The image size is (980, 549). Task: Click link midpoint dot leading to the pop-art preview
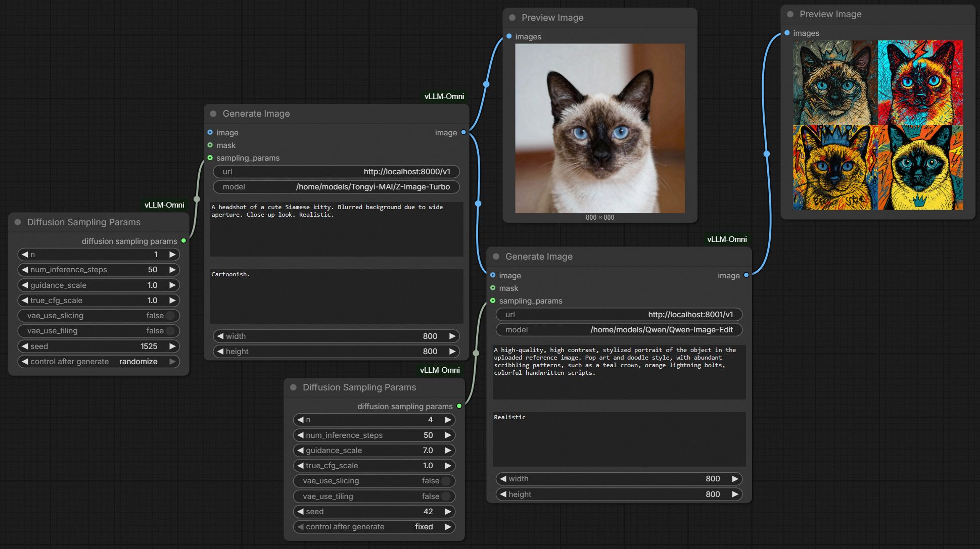(x=767, y=154)
